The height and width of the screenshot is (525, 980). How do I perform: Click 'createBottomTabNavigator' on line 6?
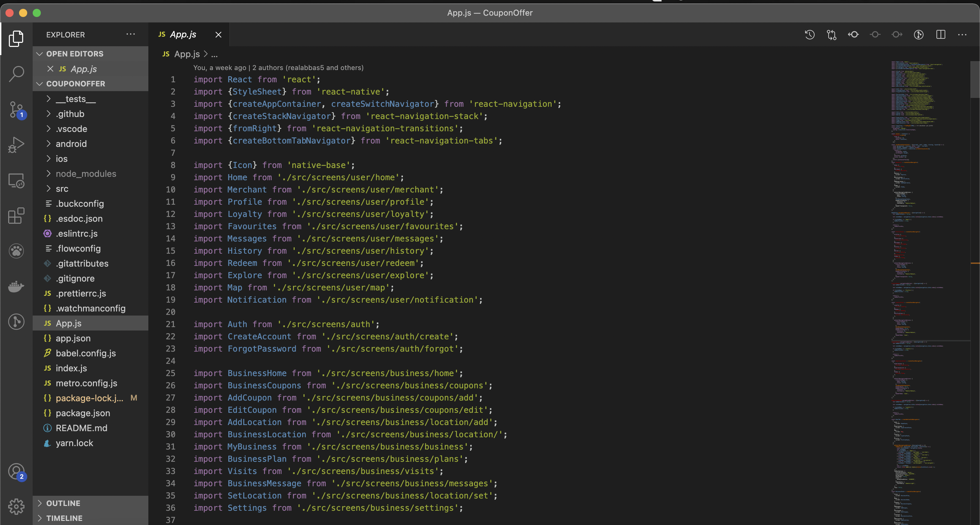click(291, 141)
